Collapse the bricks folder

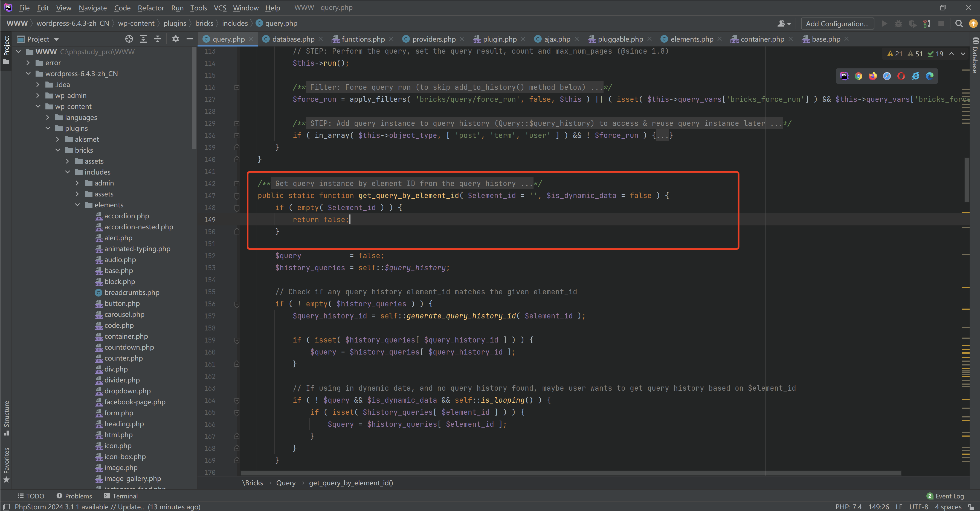58,150
